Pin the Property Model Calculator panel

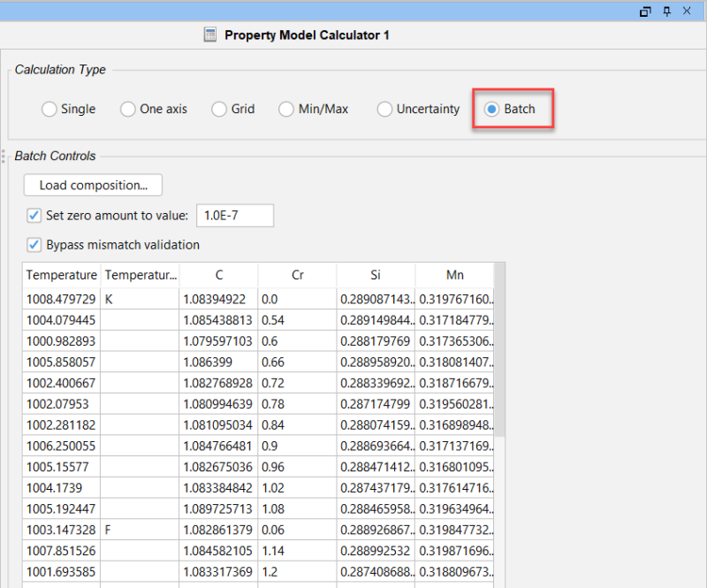click(x=666, y=11)
